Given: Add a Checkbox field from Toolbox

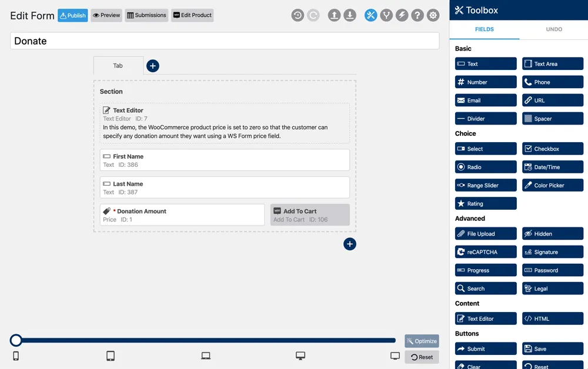Looking at the screenshot, I should click(x=553, y=149).
